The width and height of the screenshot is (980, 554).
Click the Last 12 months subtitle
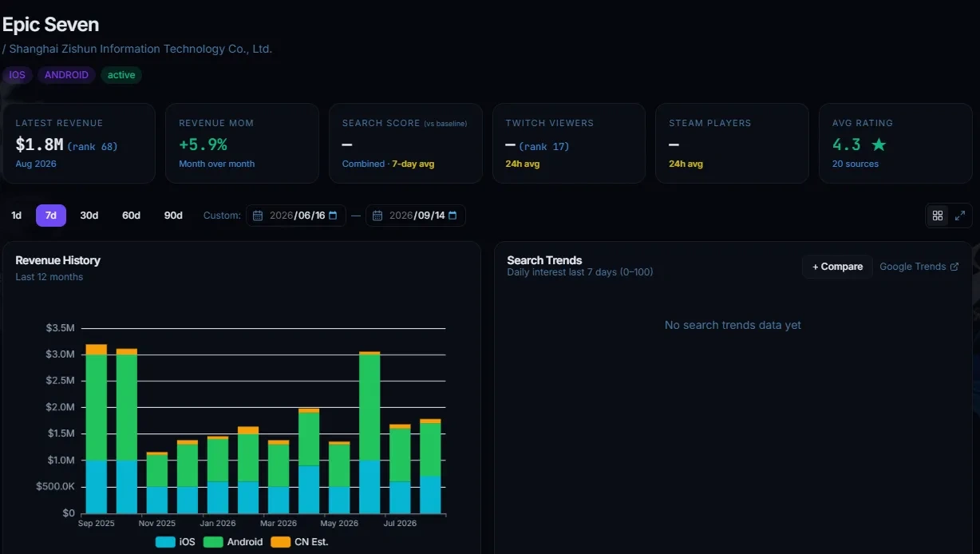pos(49,277)
